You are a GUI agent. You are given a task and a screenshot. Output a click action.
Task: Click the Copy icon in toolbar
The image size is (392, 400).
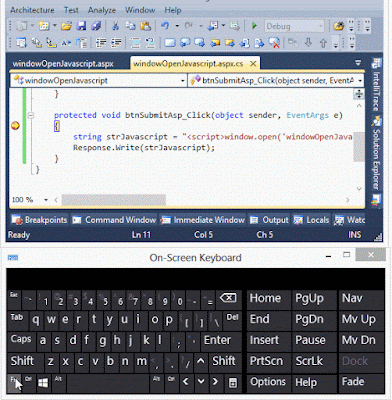(x=130, y=26)
